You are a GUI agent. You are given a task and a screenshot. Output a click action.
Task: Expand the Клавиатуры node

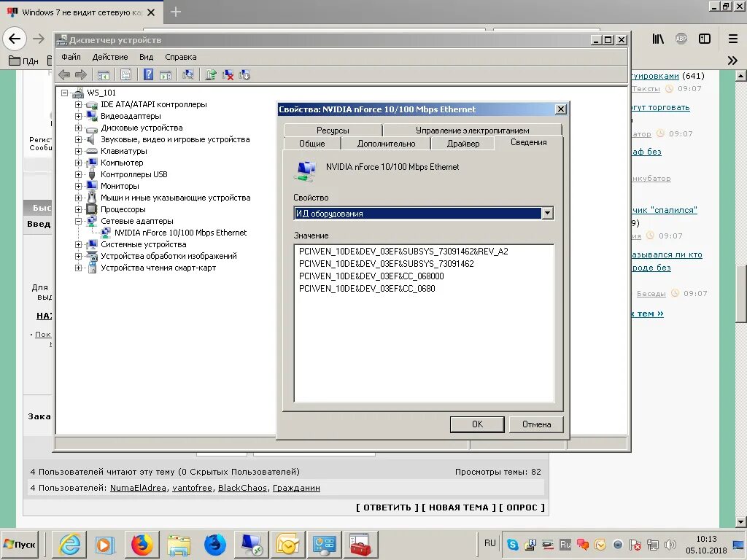(79, 151)
